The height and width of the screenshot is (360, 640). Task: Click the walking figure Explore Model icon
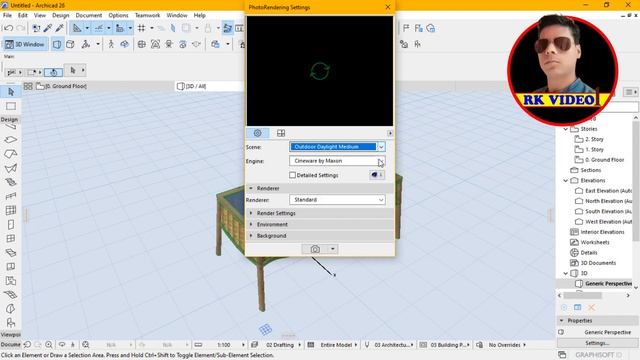pos(111,44)
